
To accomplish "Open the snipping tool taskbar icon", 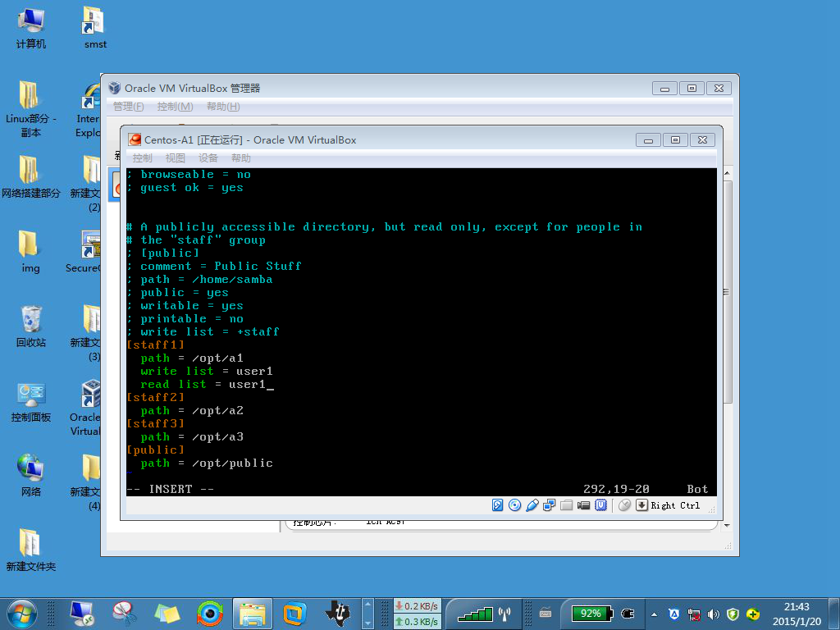I will [x=124, y=614].
